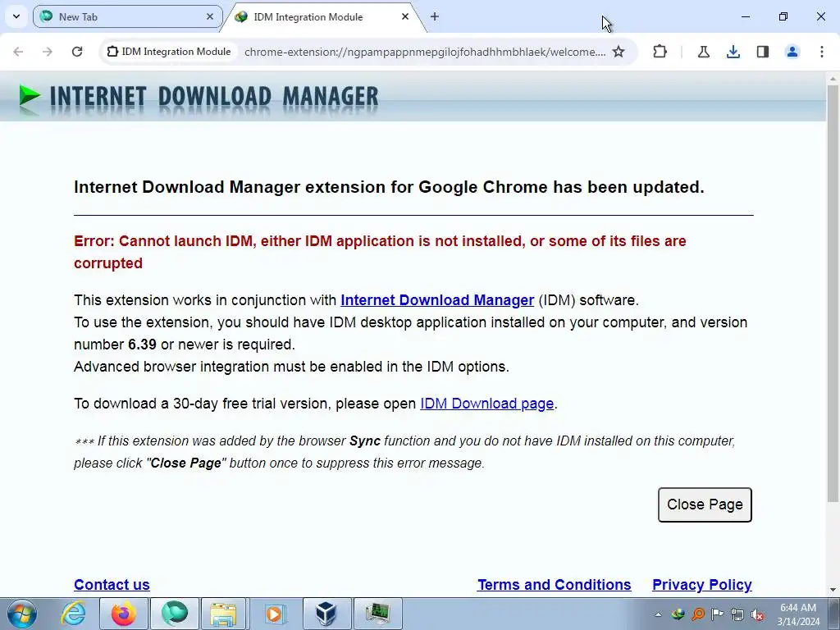Close the New Tab tab
Screen dimensions: 840x630
click(x=210, y=16)
